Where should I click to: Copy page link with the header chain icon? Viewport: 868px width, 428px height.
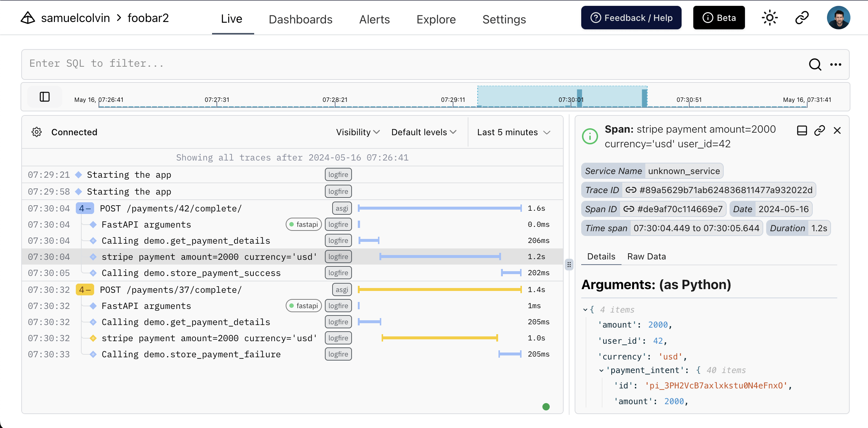(802, 18)
